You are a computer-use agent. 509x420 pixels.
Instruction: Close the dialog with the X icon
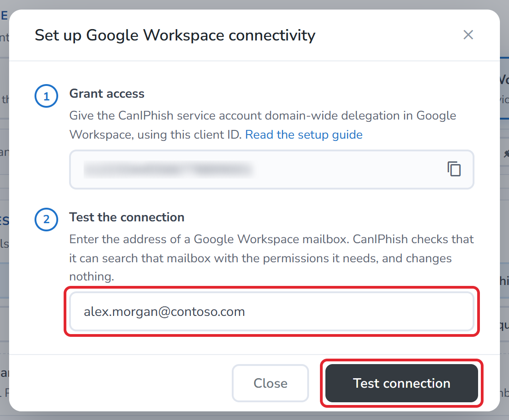pos(468,35)
